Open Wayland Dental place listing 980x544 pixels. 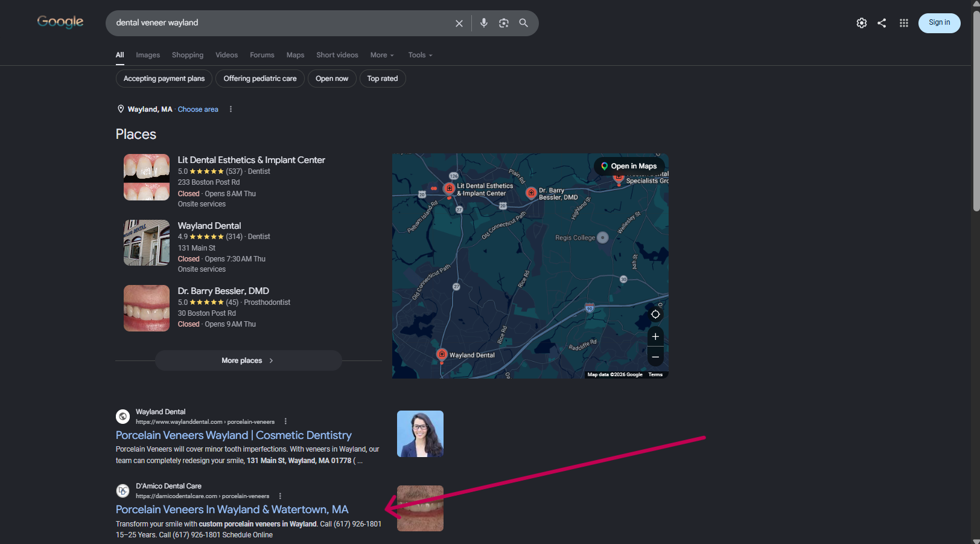[x=209, y=226]
